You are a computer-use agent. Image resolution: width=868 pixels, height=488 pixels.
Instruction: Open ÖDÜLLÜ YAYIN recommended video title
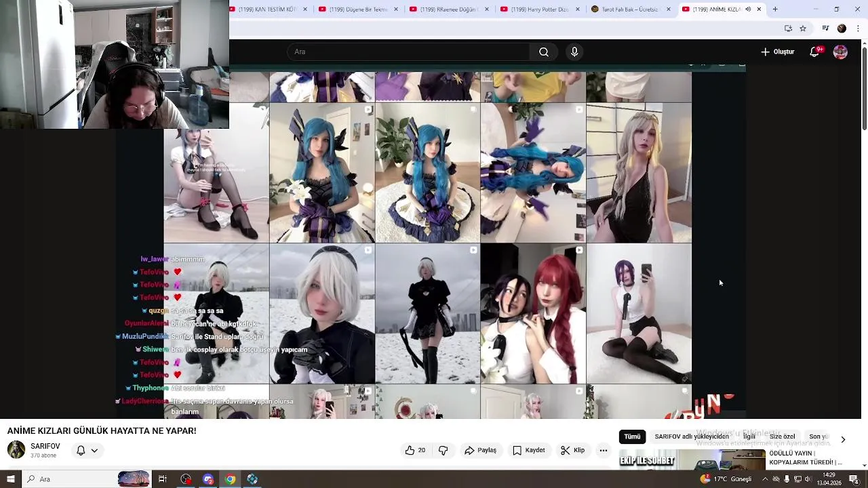(x=806, y=457)
